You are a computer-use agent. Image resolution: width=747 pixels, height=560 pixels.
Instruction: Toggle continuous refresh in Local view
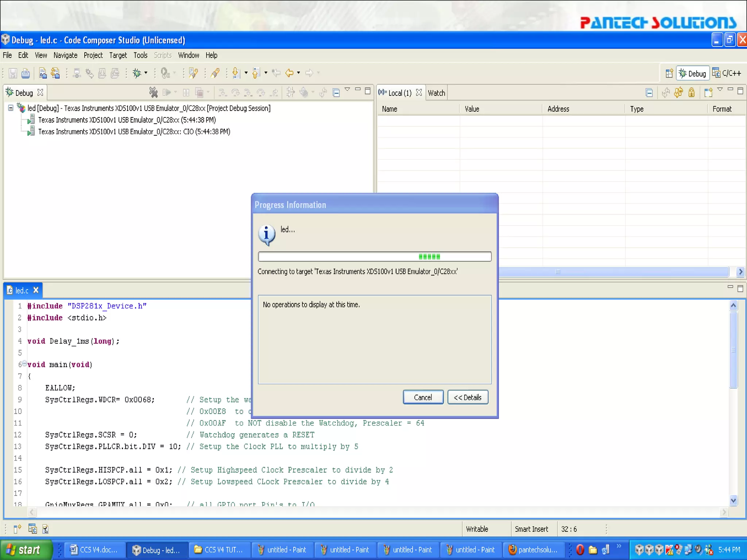click(x=678, y=93)
